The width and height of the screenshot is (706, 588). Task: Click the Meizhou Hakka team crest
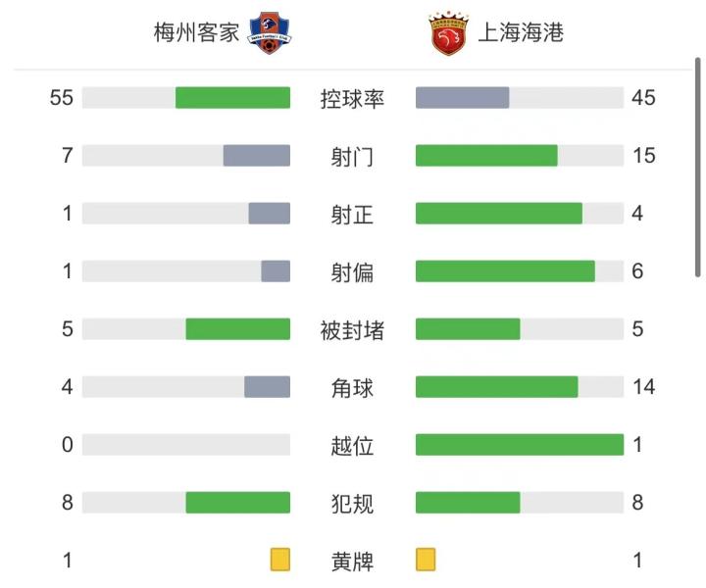(270, 34)
